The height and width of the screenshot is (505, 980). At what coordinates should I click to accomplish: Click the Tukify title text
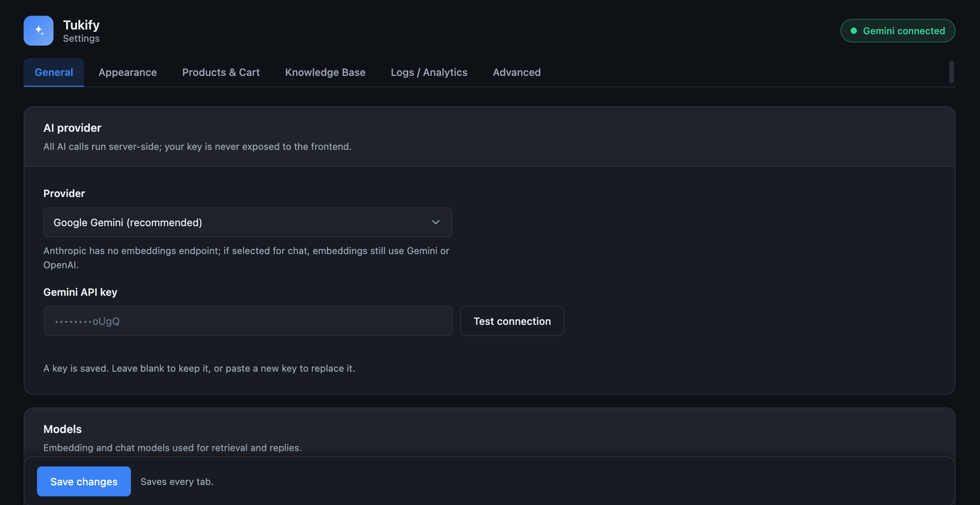pos(81,25)
